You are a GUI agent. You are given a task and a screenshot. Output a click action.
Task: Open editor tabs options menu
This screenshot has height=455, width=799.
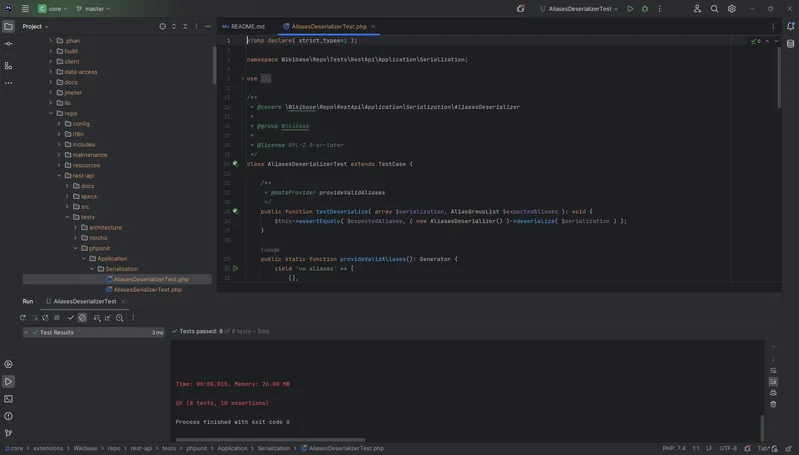[773, 26]
